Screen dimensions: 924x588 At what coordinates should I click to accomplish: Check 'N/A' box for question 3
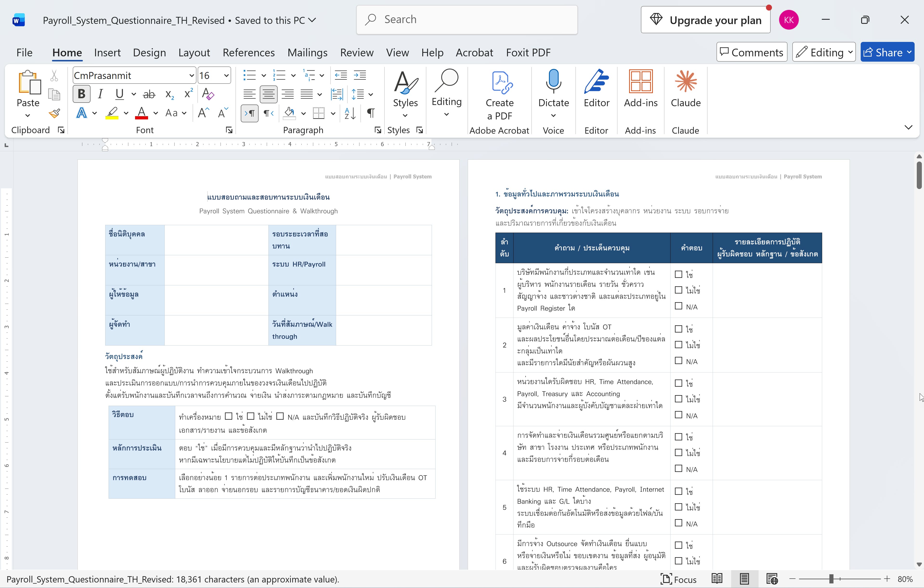tap(678, 415)
